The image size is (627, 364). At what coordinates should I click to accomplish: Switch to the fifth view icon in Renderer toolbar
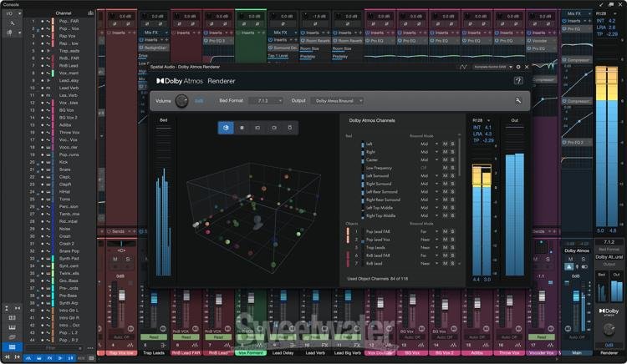290,128
